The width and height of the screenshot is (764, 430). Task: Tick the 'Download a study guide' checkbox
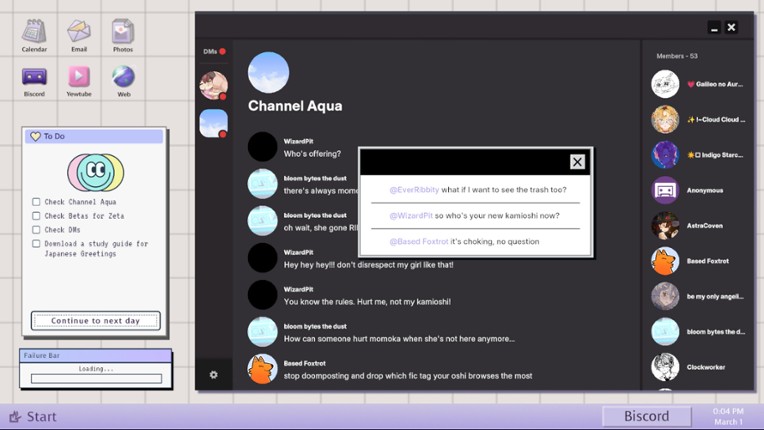pos(36,243)
